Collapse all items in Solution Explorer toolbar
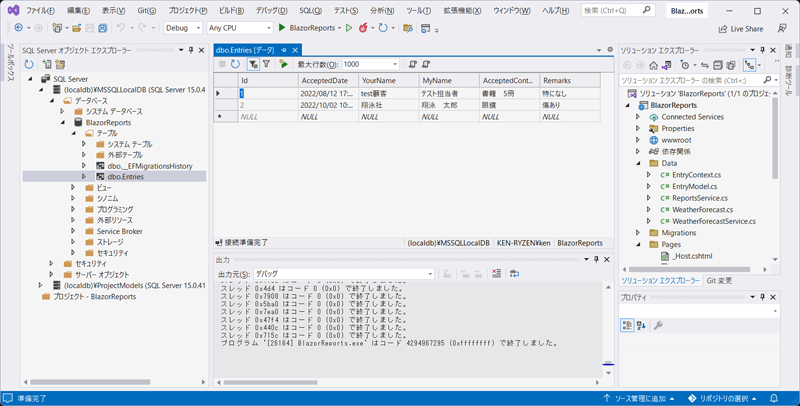Image resolution: width=800 pixels, height=406 pixels. point(718,65)
